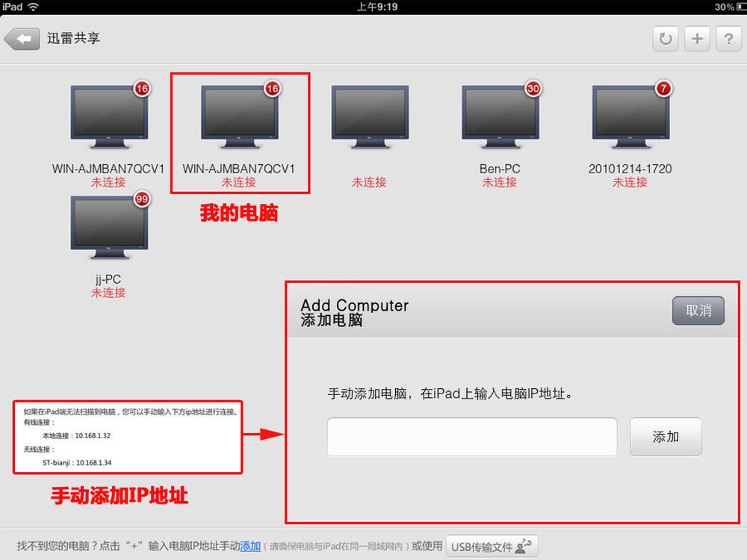The height and width of the screenshot is (560, 747).
Task: Click the badge 99 on jj-PC
Action: pos(142,199)
